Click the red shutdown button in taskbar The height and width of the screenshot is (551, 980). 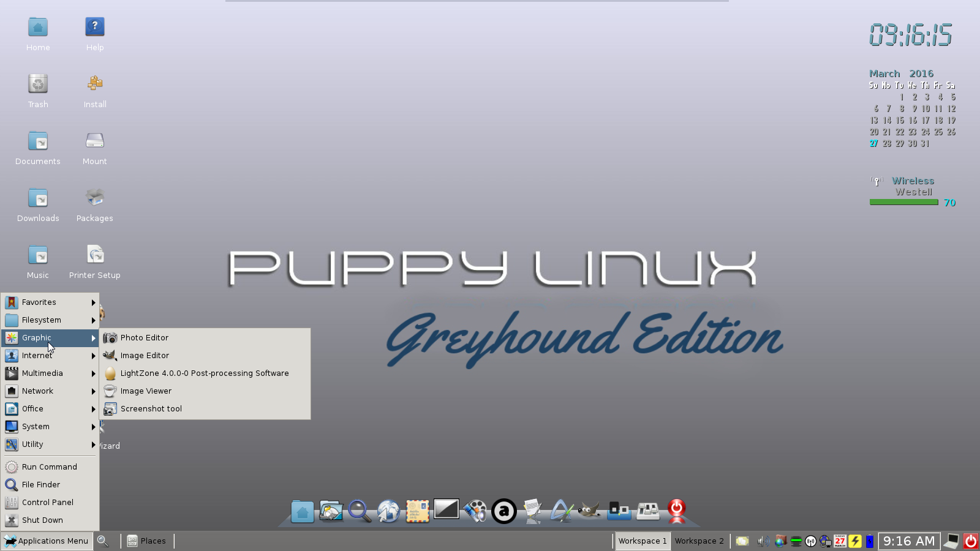(x=971, y=541)
